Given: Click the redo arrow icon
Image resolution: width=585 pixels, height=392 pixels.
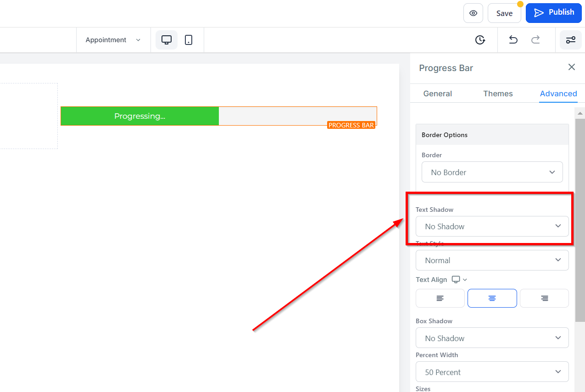Looking at the screenshot, I should pos(535,40).
